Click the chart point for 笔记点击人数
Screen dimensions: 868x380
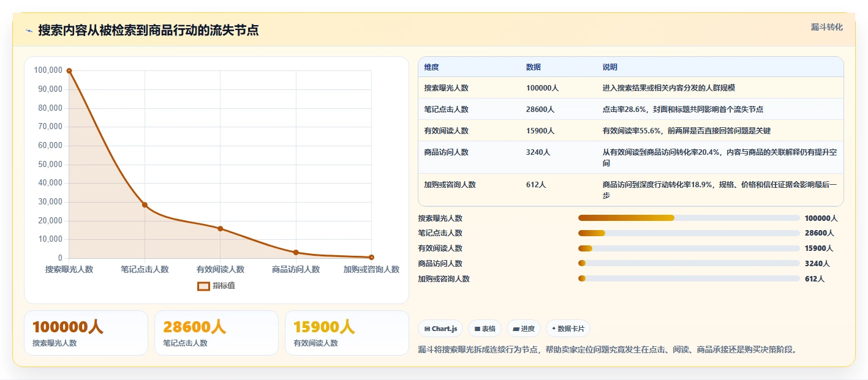pyautogui.click(x=145, y=204)
